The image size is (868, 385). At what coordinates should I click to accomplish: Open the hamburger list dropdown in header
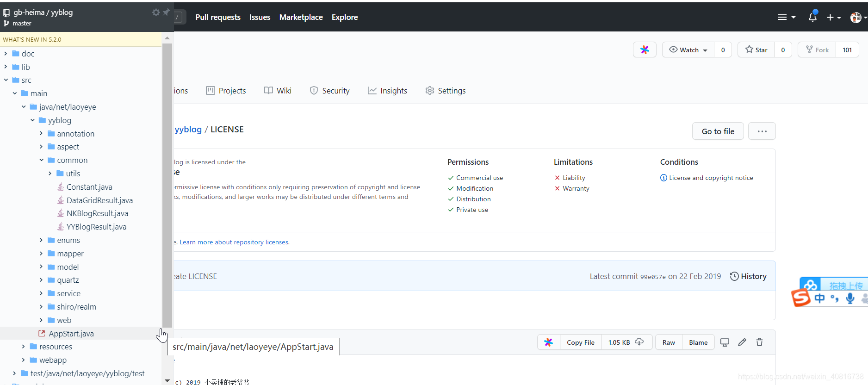(x=787, y=17)
